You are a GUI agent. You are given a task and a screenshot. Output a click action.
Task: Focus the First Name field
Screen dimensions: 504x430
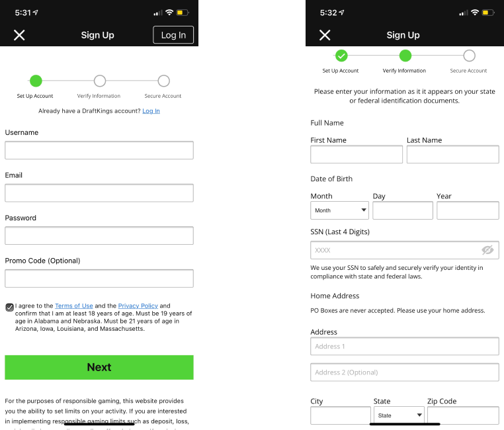point(357,154)
